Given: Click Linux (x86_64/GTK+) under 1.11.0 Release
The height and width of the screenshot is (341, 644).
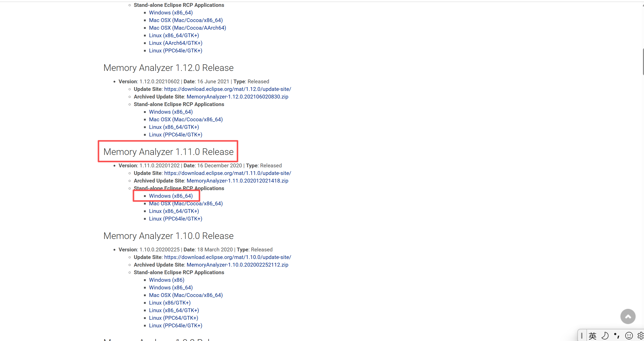Looking at the screenshot, I should 174,211.
